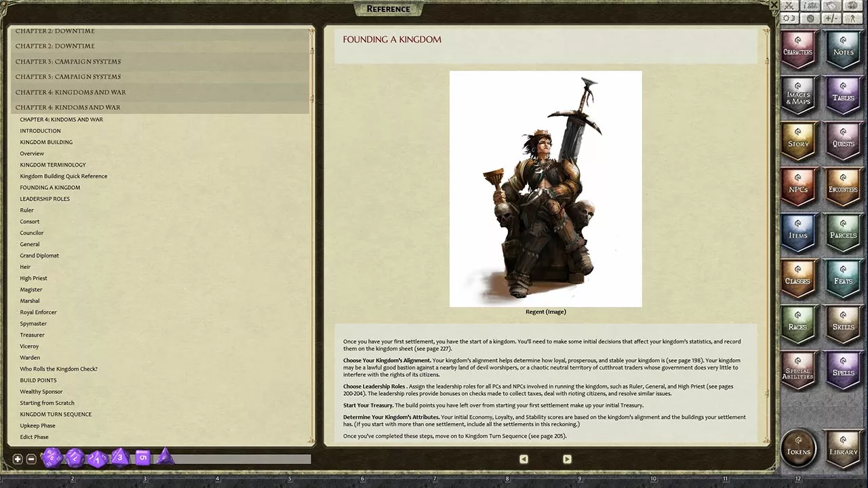
Task: Open the Consort entry
Action: click(30, 222)
